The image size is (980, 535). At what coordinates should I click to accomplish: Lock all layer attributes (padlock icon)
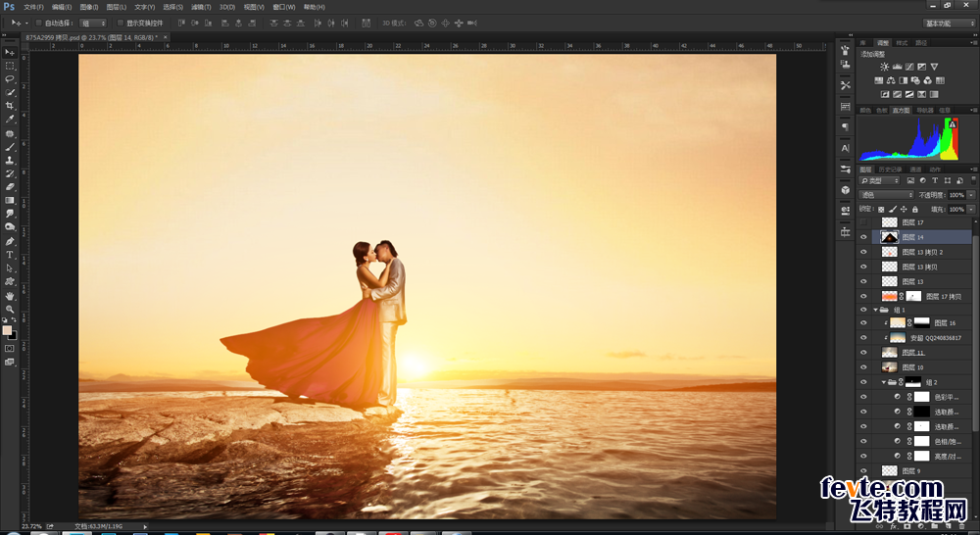(915, 210)
